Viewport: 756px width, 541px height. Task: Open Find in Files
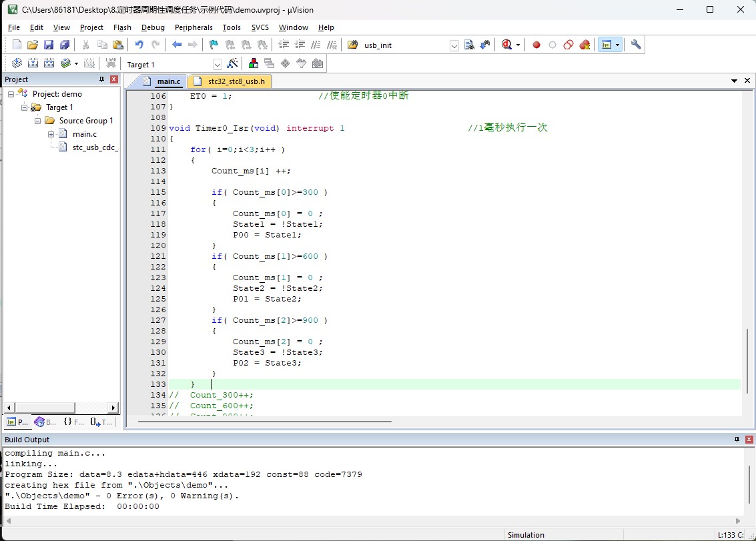click(352, 45)
